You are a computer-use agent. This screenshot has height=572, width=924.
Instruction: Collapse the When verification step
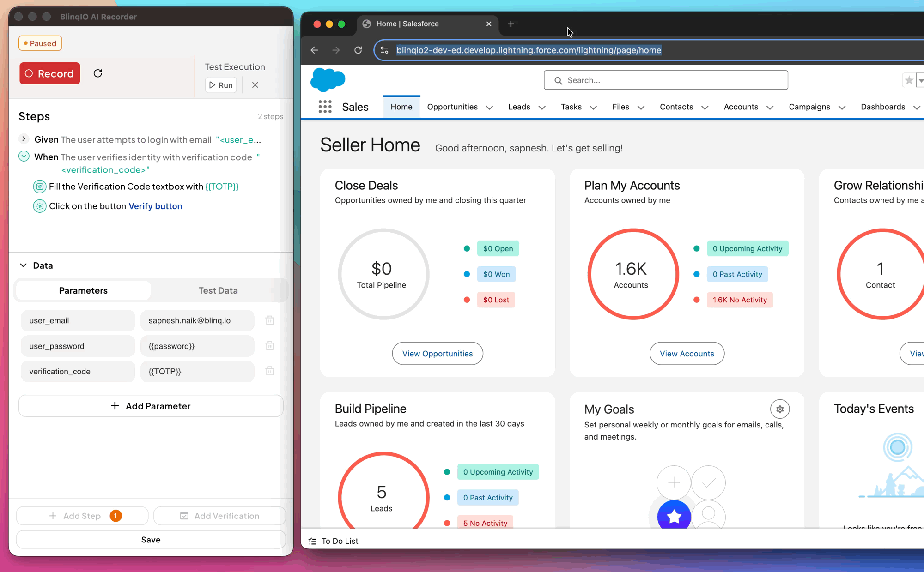[x=24, y=157]
